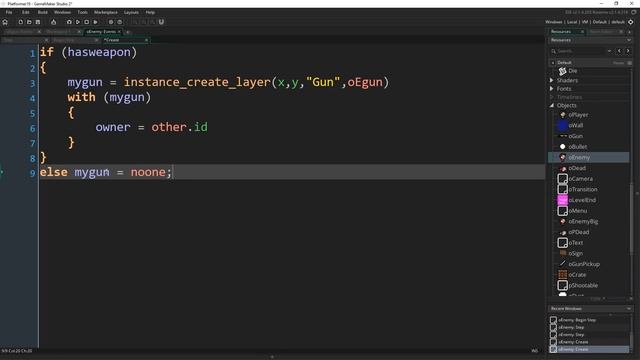Viewport: 640px width, 360px height.
Task: Select the oPlayer object
Action: pyautogui.click(x=578, y=115)
